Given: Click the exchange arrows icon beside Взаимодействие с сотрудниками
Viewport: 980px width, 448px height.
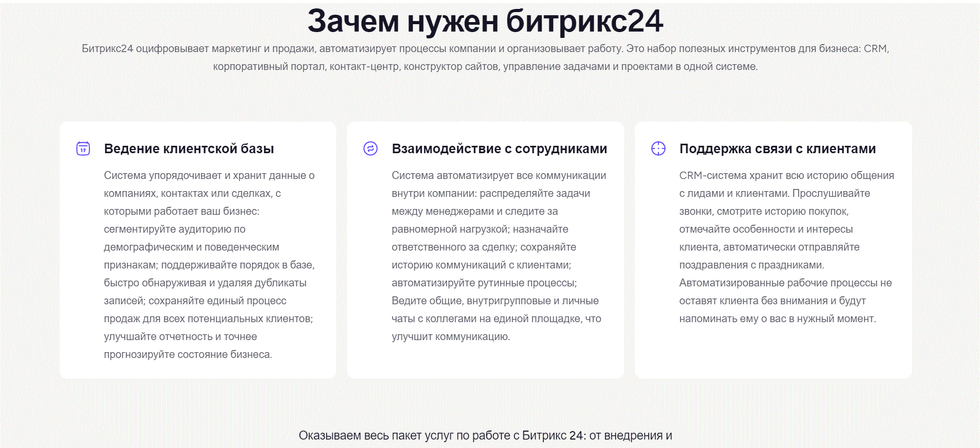Looking at the screenshot, I should coord(371,148).
